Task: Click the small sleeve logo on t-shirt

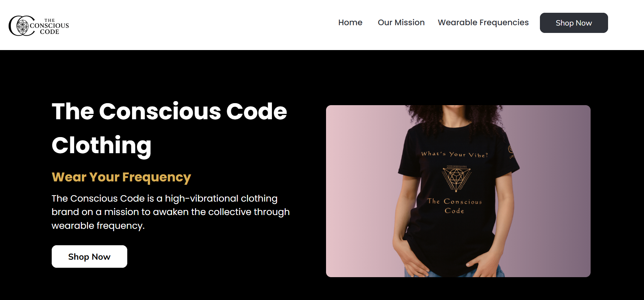Action: tap(511, 152)
